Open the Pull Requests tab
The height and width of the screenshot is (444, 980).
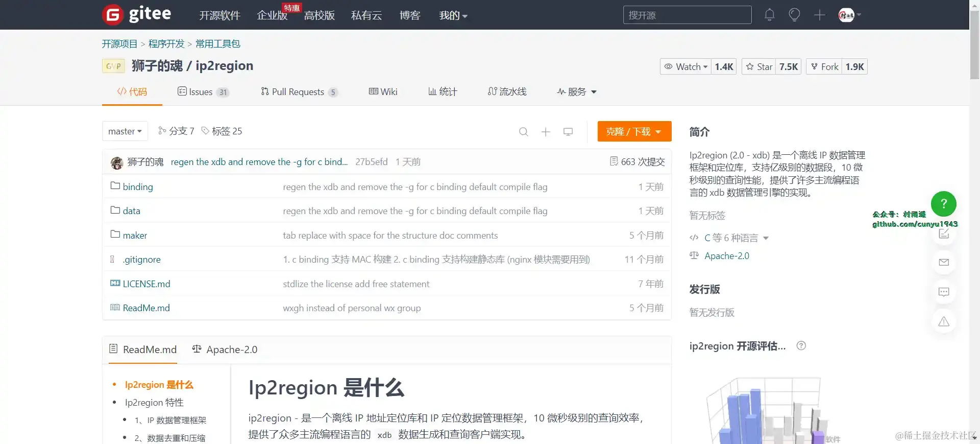tap(299, 92)
